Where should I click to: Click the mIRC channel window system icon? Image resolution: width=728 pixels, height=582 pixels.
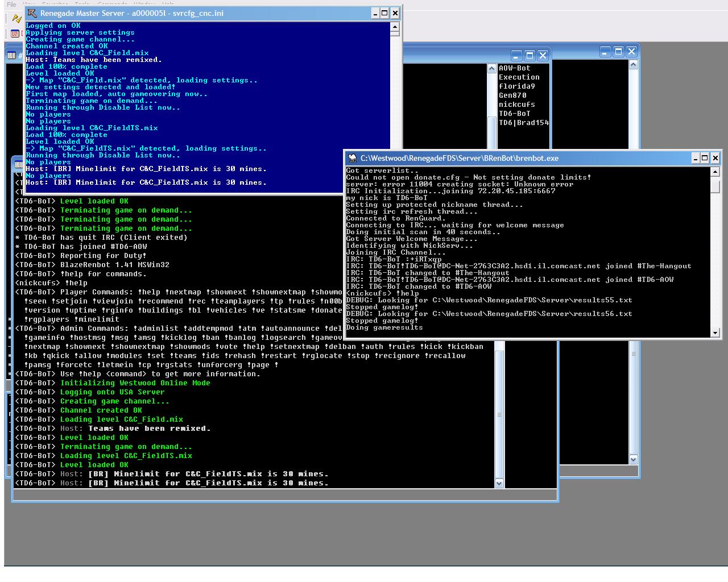click(x=11, y=55)
